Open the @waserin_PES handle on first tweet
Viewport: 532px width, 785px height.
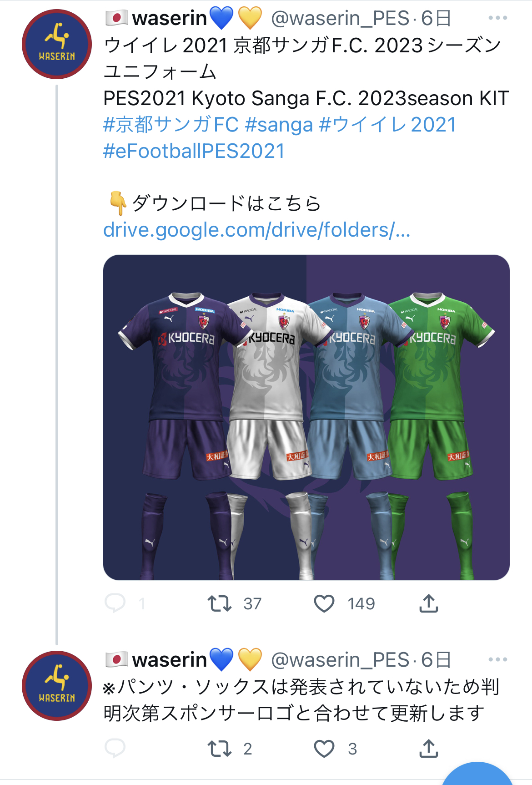pos(340,18)
